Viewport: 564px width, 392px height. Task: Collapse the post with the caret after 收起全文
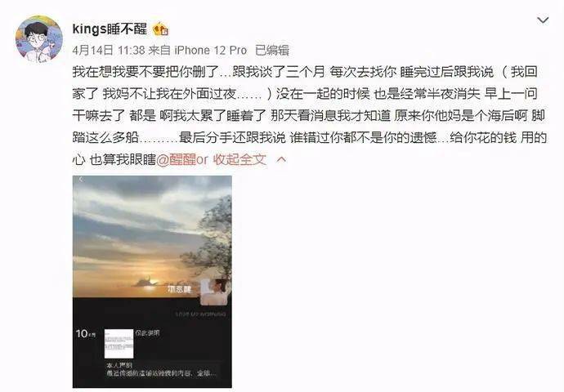281,159
